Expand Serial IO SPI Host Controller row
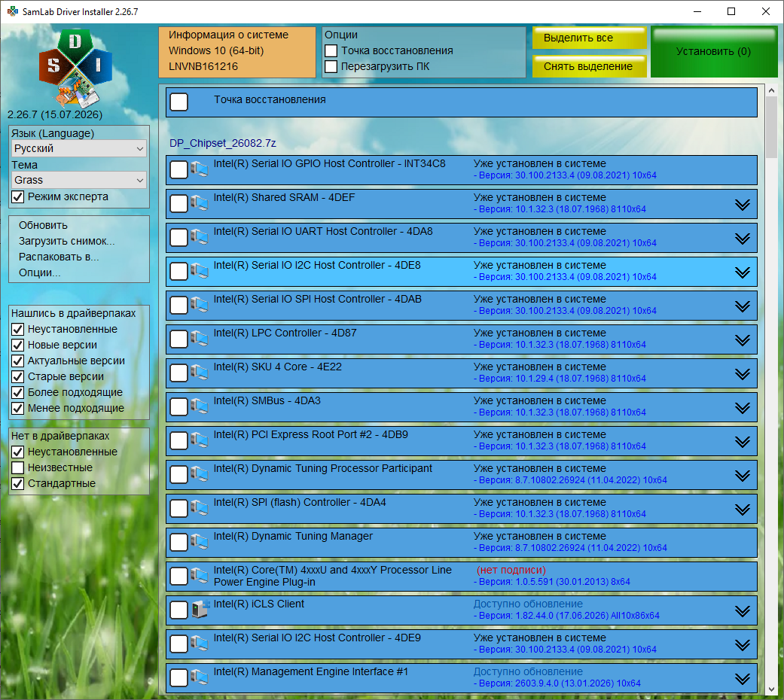The height and width of the screenshot is (700, 784). 743,306
